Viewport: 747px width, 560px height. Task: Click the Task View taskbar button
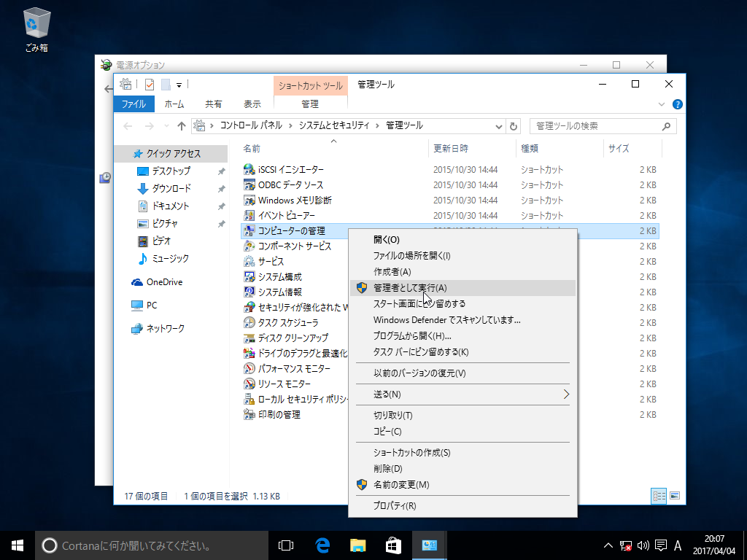point(286,545)
